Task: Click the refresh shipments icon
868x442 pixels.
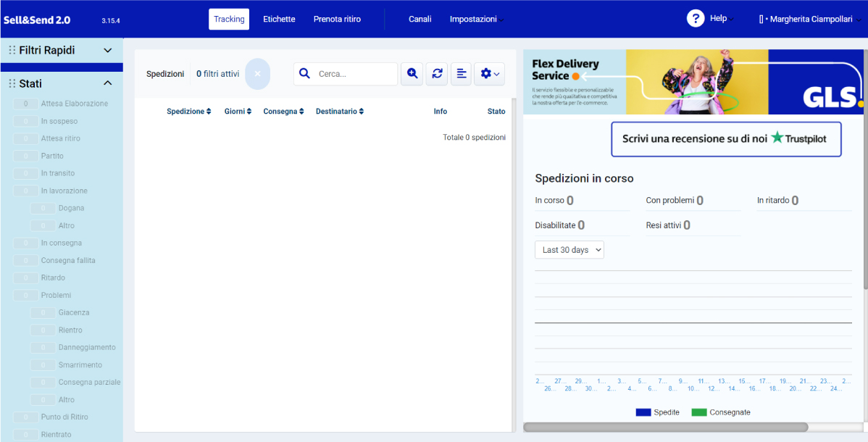Action: pyautogui.click(x=437, y=73)
